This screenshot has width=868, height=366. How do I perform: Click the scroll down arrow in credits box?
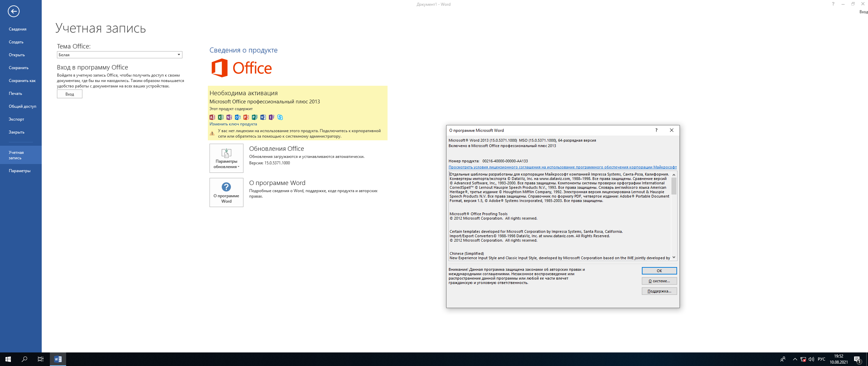[674, 258]
